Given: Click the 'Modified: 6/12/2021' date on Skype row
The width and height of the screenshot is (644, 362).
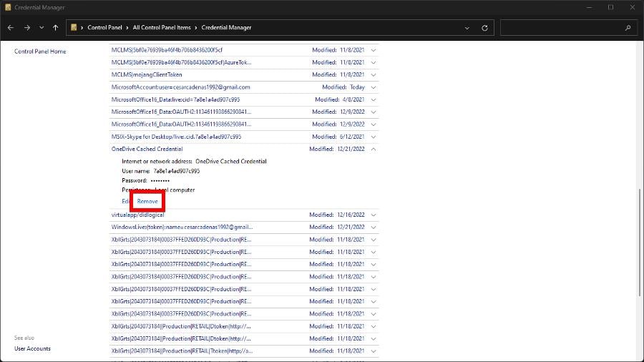Looking at the screenshot, I should click(338, 137).
